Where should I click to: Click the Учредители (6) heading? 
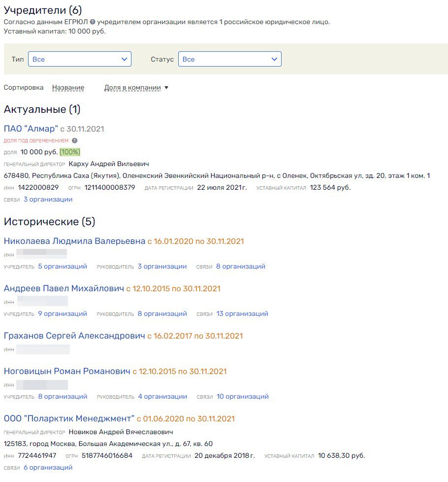point(43,10)
